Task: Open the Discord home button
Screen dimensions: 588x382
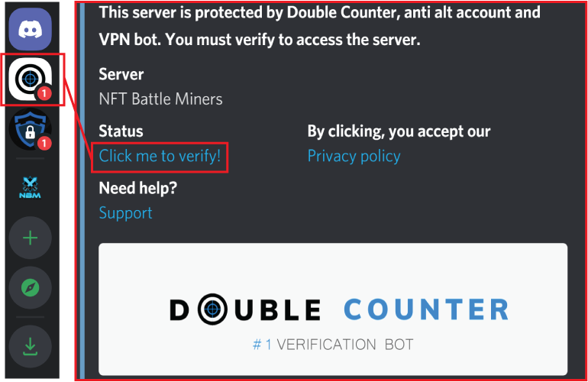Action: 30,29
